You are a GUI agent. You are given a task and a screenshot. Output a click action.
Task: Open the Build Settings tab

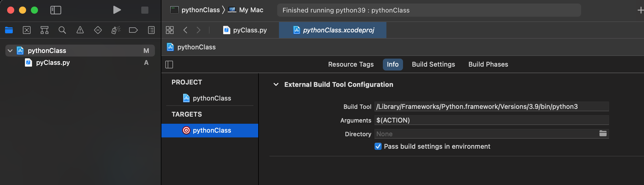pos(433,65)
